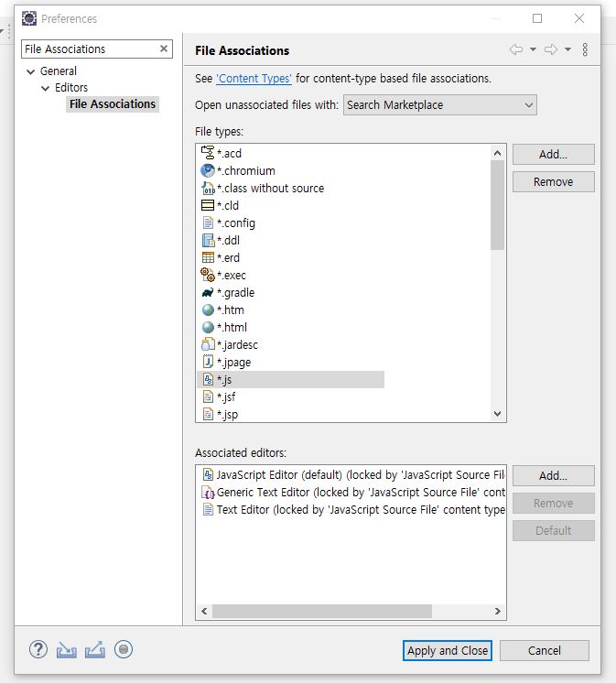
Task: Click the associated editors right scroll arrow
Action: [x=497, y=611]
